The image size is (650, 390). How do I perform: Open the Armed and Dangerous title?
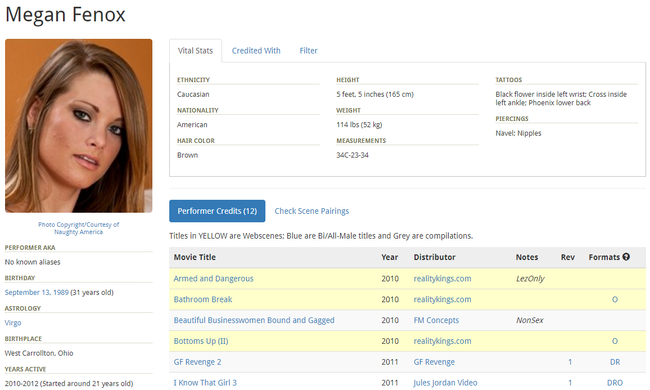[213, 279]
